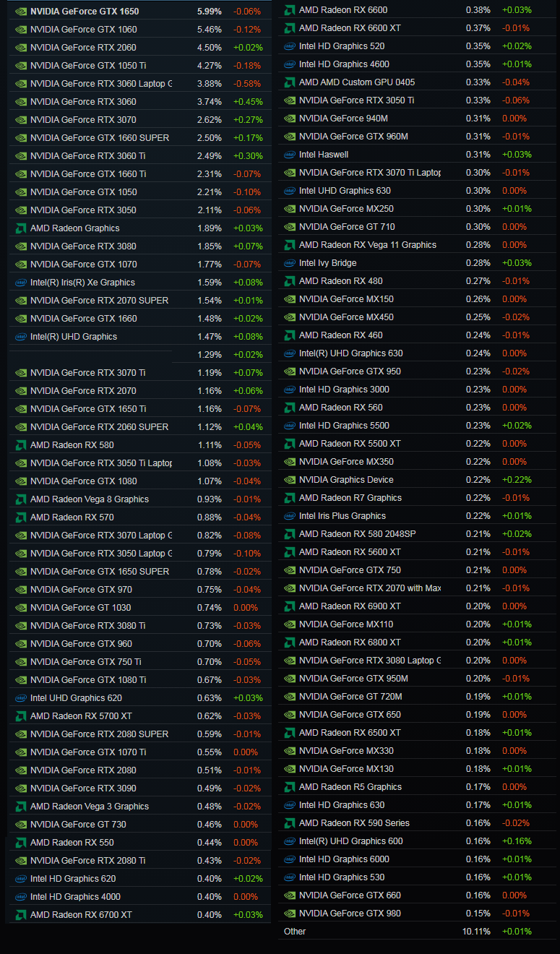
Task: Click the AMD logo beside AMD Radeon Graphics
Action: click(x=21, y=228)
